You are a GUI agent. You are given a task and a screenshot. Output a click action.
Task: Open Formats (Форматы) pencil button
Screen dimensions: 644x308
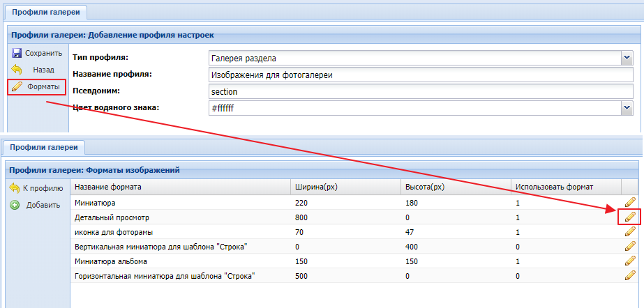click(17, 87)
